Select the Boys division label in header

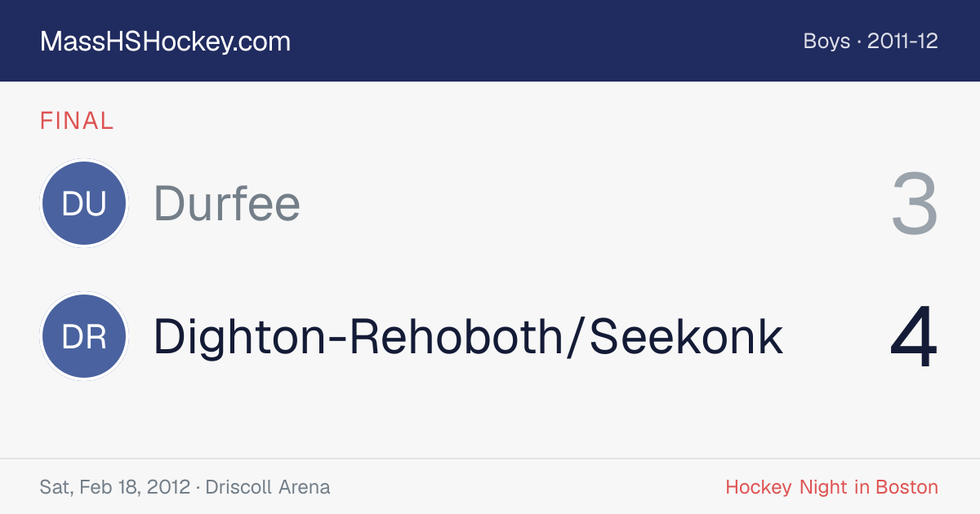tap(826, 42)
